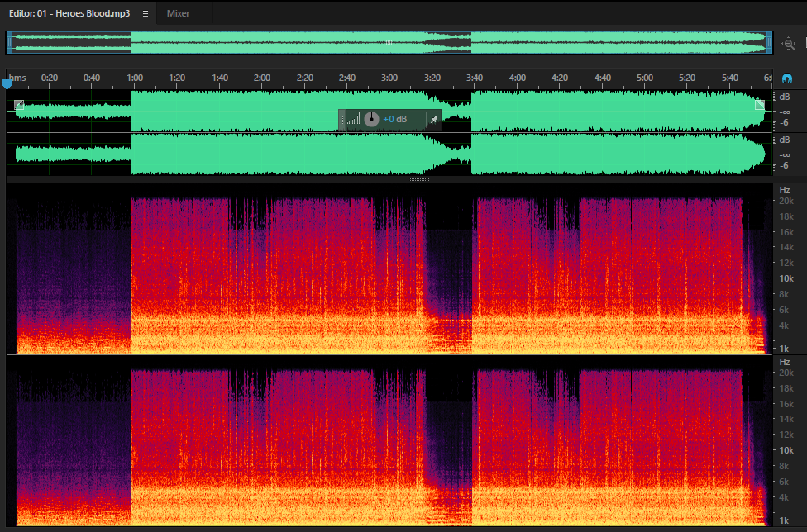Click the volume adjust knob in HUD
This screenshot has height=532, width=807.
[371, 119]
